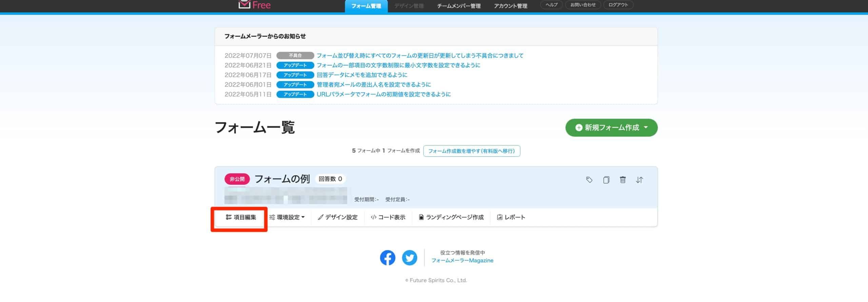Duplicate the form with the copy icon

606,180
